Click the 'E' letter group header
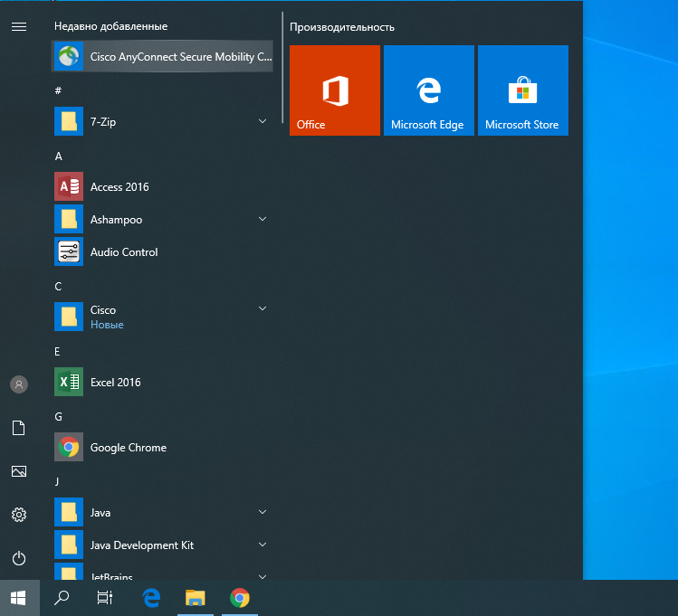 tap(57, 352)
